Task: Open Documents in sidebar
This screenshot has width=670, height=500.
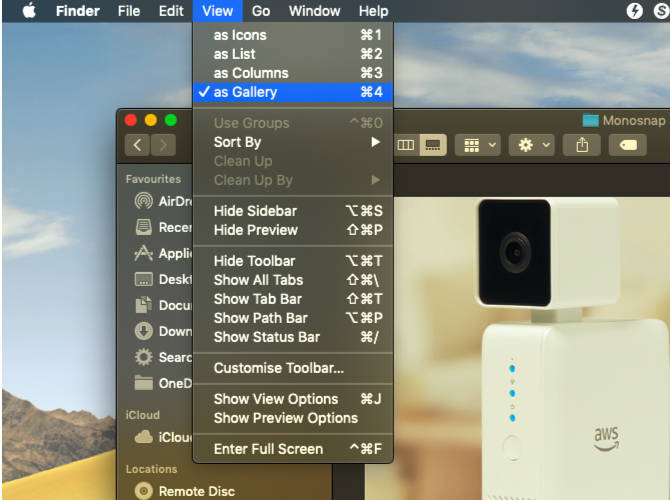Action: (x=163, y=305)
